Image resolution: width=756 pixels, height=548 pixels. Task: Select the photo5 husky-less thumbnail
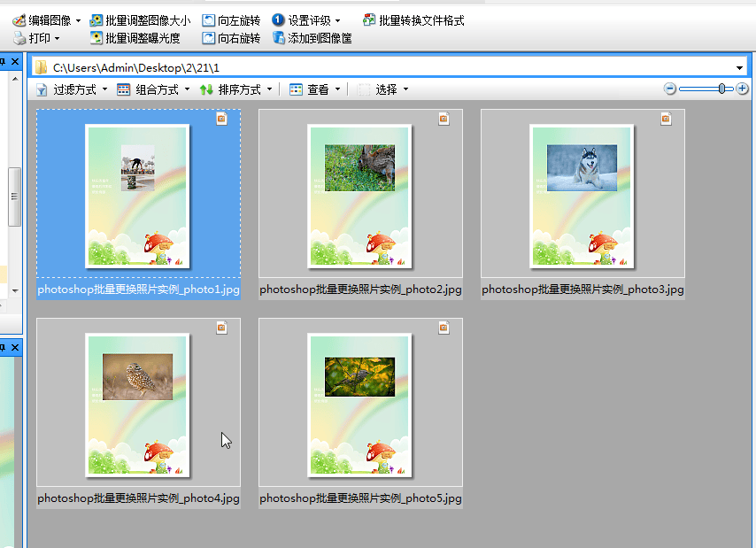(360, 403)
